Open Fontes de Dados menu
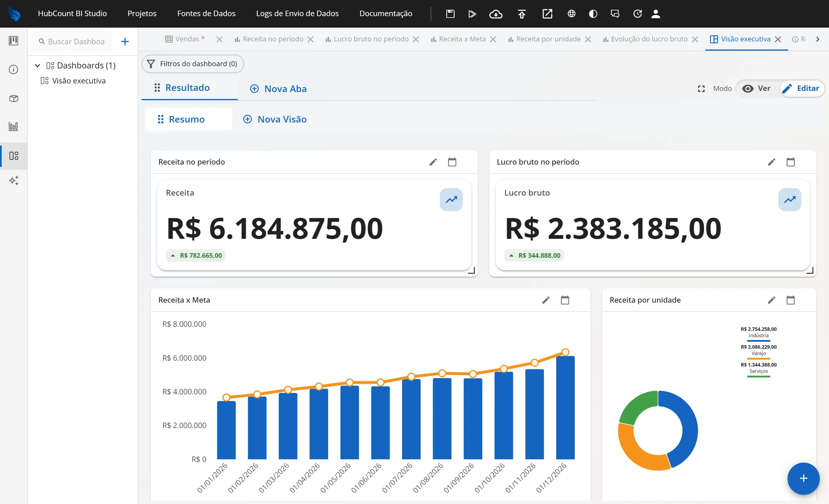Screen dimensions: 829x504 [x=206, y=13]
